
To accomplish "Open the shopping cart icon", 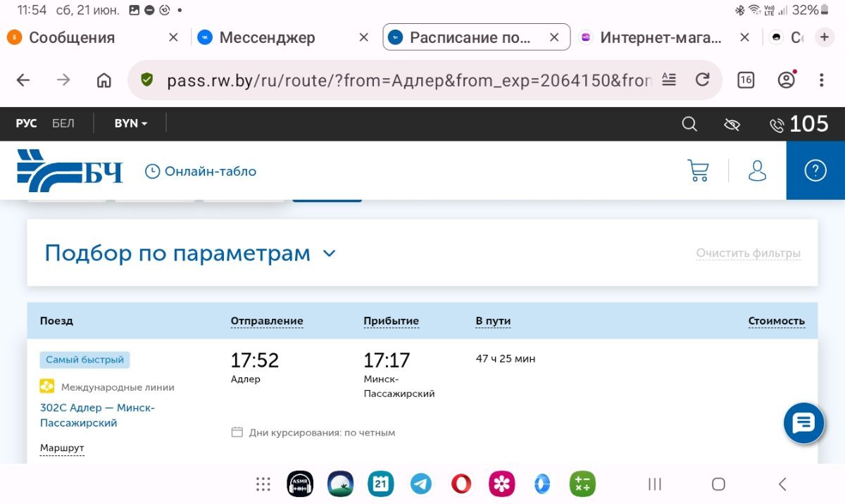I will pyautogui.click(x=698, y=170).
